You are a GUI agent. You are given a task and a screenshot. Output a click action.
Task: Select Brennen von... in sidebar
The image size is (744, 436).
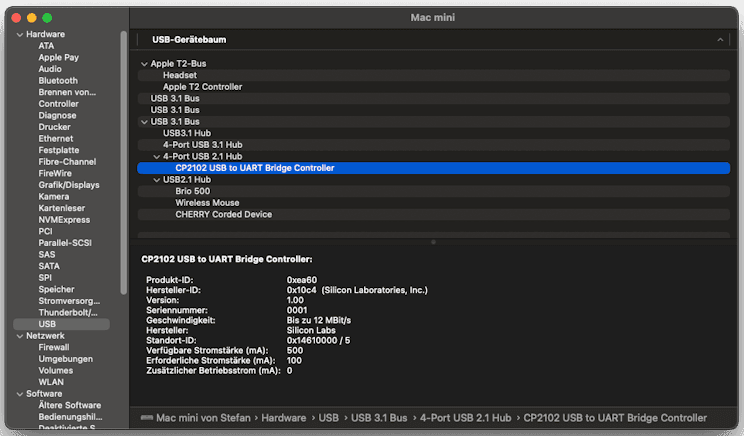click(x=67, y=93)
